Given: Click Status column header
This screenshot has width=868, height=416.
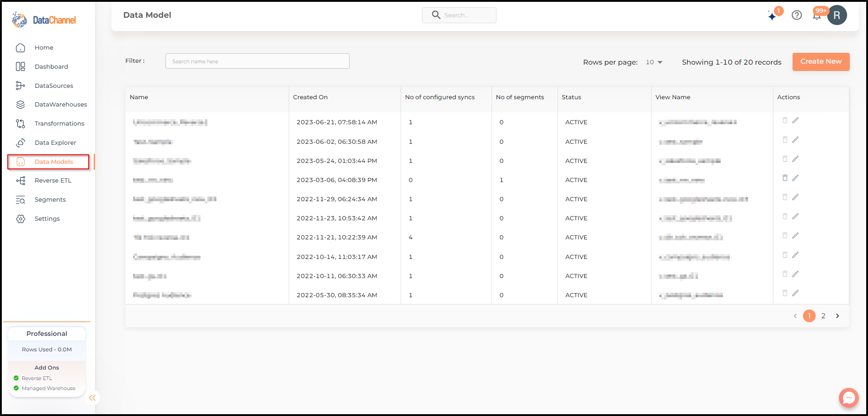Looking at the screenshot, I should [572, 97].
